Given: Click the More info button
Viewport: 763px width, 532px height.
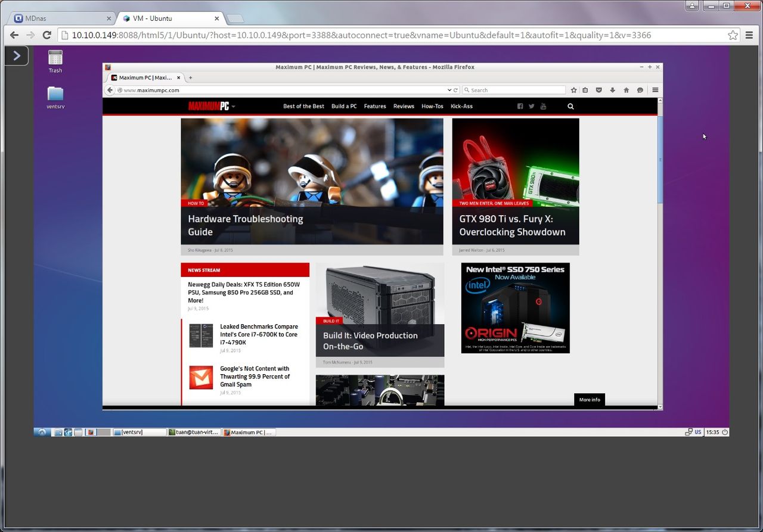Looking at the screenshot, I should click(590, 400).
